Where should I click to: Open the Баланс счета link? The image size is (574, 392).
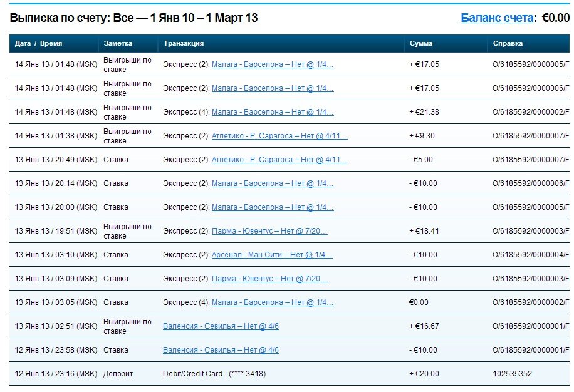coord(497,18)
